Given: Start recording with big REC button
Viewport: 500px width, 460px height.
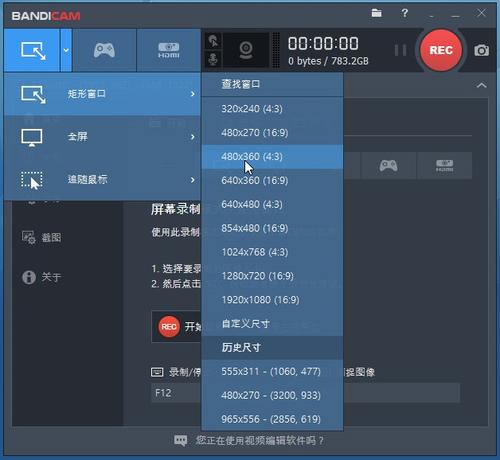Looking at the screenshot, I should coord(441,50).
